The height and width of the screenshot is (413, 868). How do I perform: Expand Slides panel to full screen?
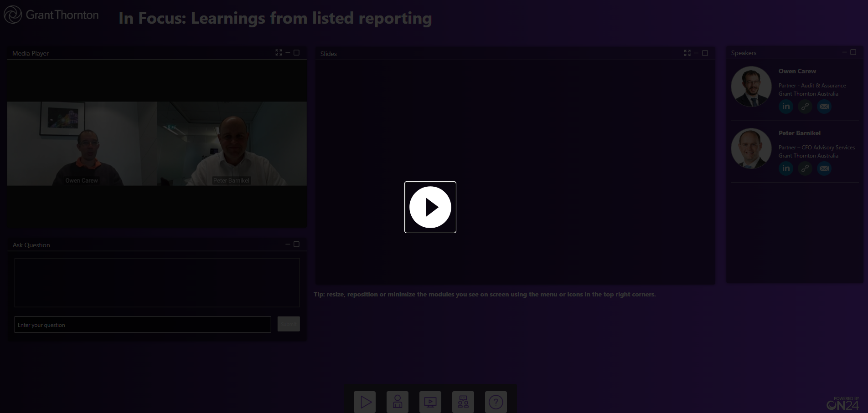[x=687, y=53]
